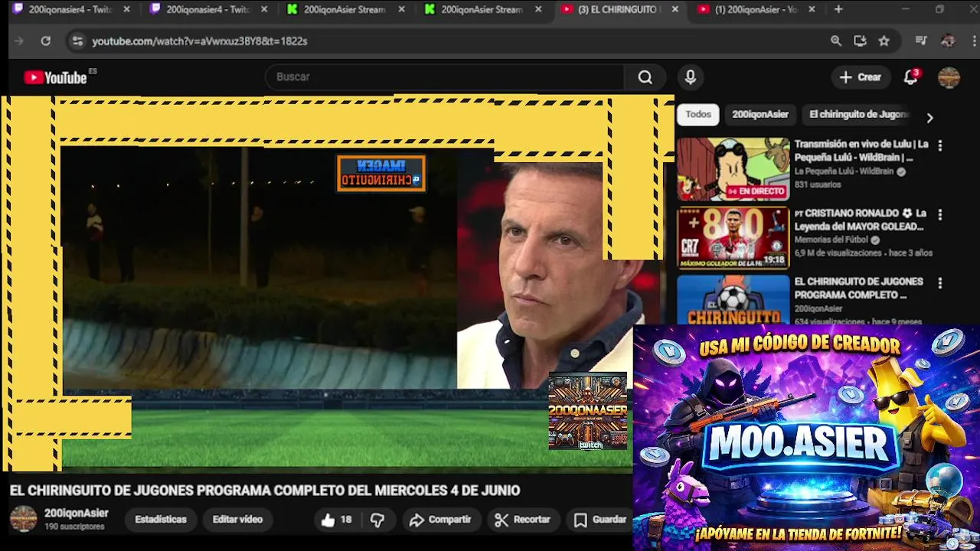Open site info icon in address bar
This screenshot has width=980, height=551.
(77, 41)
